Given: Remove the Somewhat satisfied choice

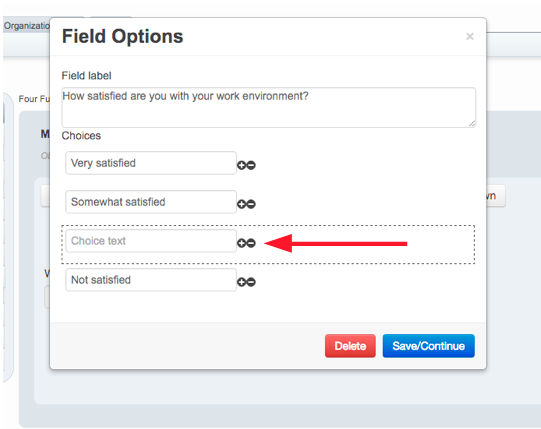Looking at the screenshot, I should pos(251,204).
